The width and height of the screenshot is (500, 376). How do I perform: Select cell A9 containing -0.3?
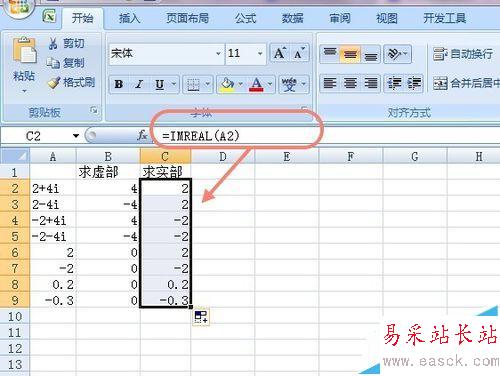53,300
